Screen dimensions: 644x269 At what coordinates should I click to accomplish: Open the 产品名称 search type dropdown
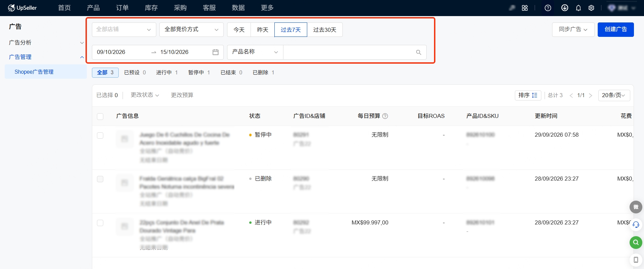tap(255, 52)
